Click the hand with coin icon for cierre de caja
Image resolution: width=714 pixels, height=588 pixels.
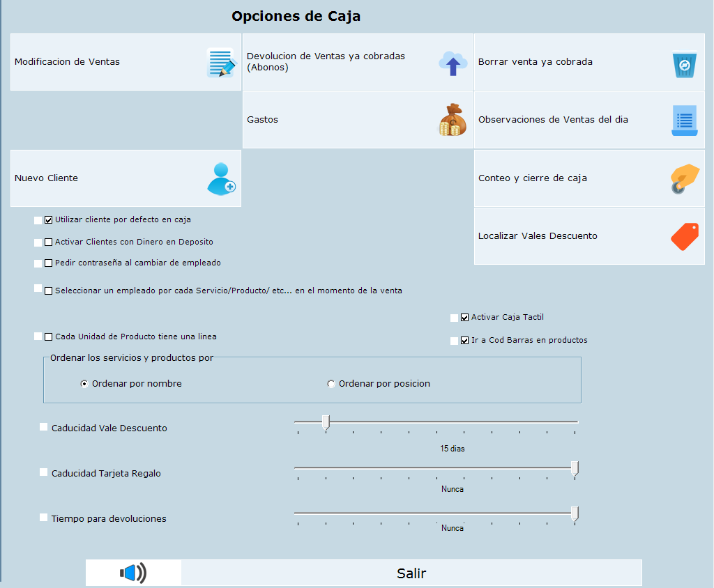685,178
